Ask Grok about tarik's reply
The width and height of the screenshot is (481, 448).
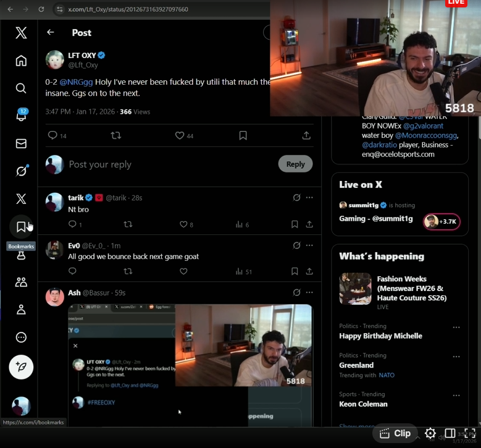click(296, 198)
